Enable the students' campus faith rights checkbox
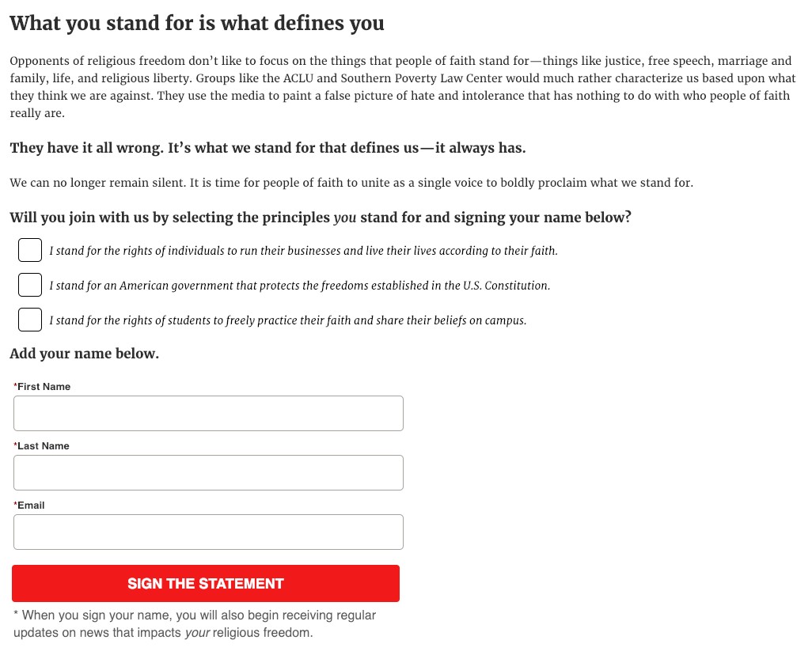Viewport: 812px width, 659px height. (x=30, y=320)
